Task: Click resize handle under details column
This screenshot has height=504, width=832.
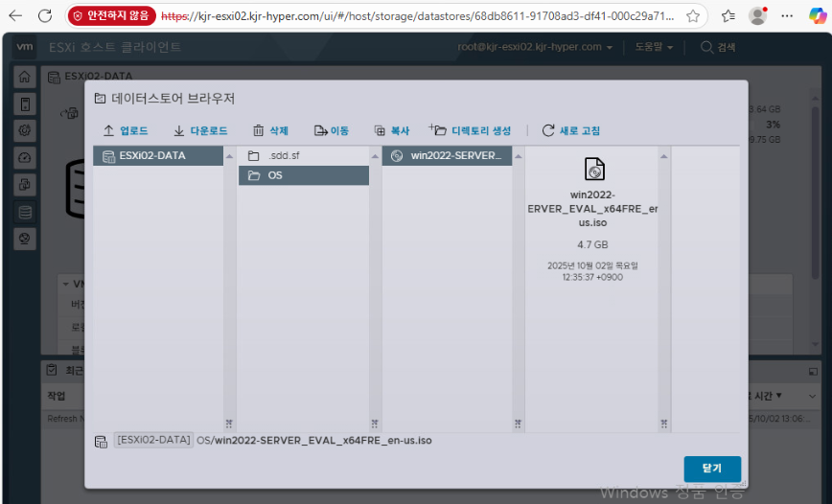Action: (664, 424)
